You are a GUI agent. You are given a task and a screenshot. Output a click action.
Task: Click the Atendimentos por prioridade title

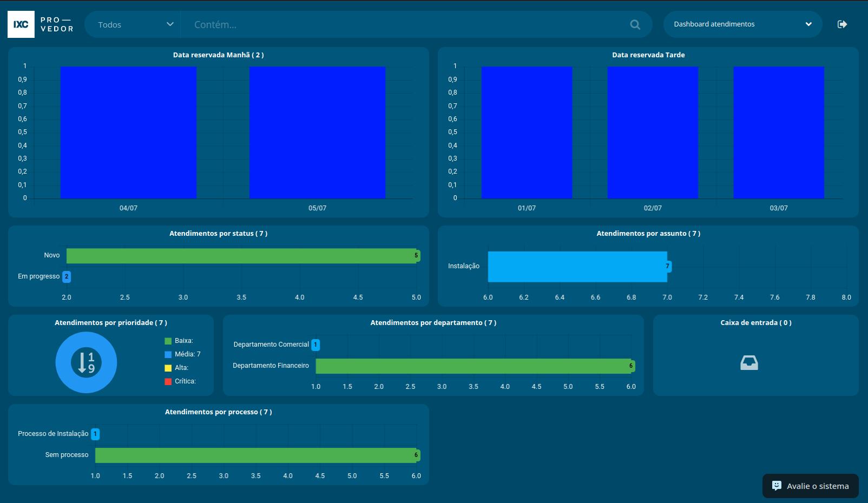(111, 323)
